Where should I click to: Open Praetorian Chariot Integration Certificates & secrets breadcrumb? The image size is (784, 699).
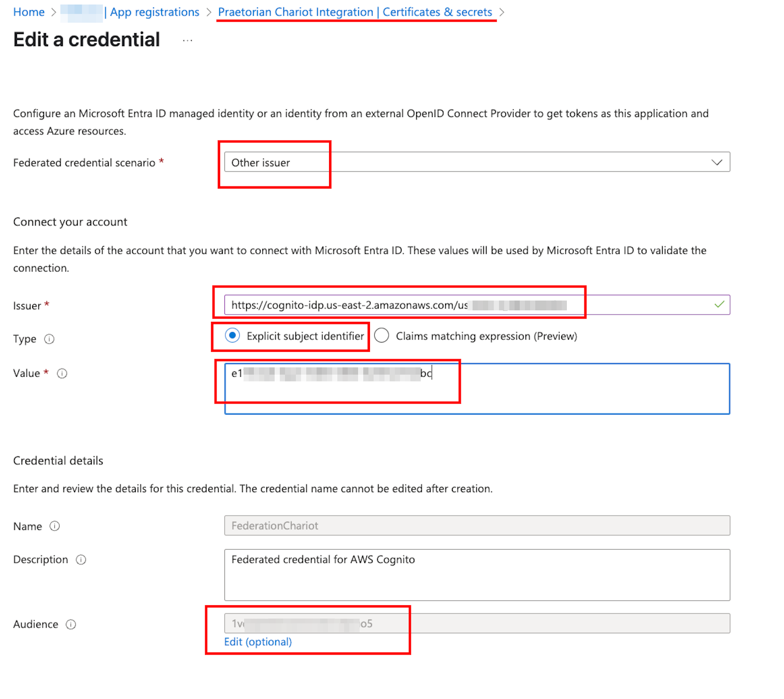click(355, 12)
